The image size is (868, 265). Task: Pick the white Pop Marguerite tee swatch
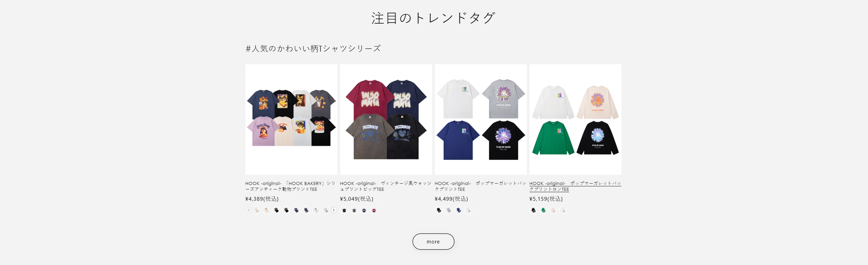469,210
